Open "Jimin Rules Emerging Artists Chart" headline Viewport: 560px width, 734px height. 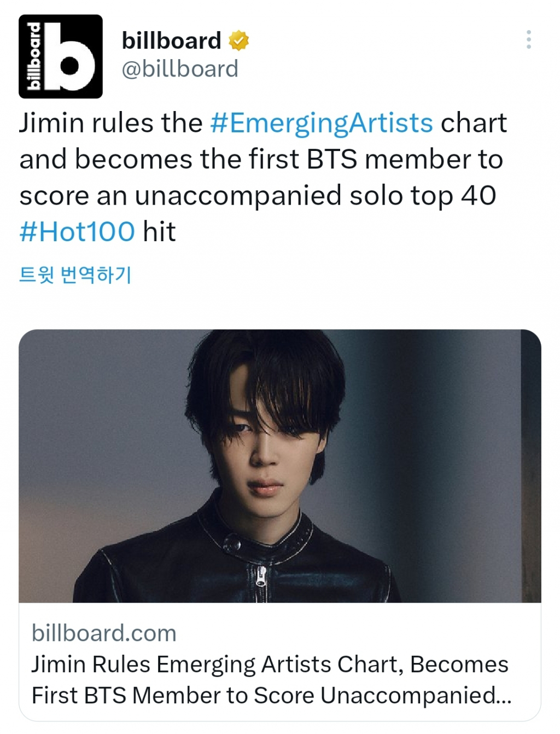[270, 665]
